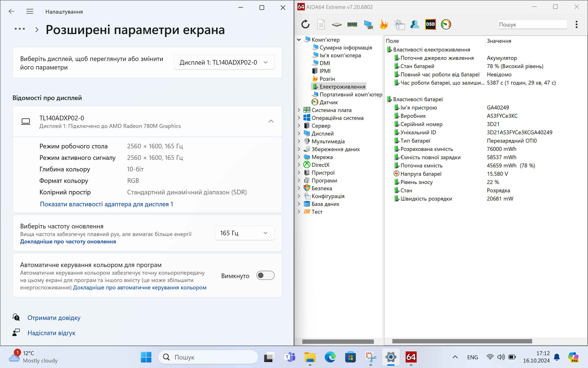
Task: Click the AIDA64 Refresh toolbar icon
Action: click(x=305, y=24)
